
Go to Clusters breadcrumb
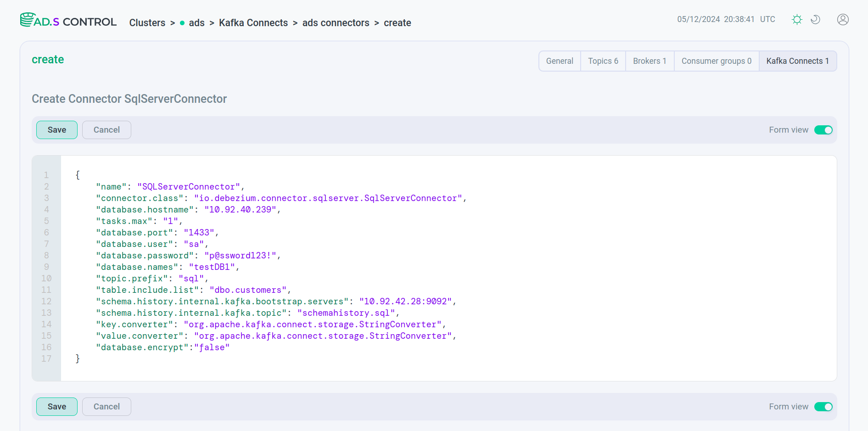pos(147,23)
